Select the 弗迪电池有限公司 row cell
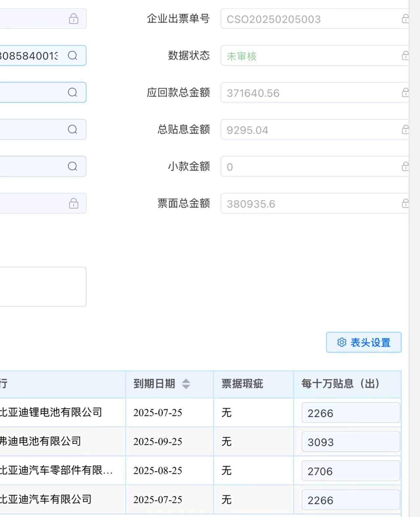 [x=41, y=441]
